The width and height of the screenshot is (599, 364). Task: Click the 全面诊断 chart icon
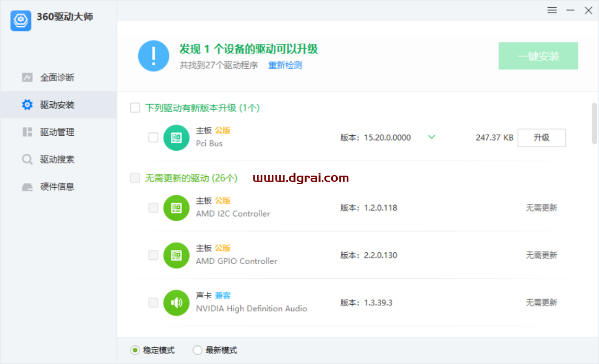click(x=27, y=78)
